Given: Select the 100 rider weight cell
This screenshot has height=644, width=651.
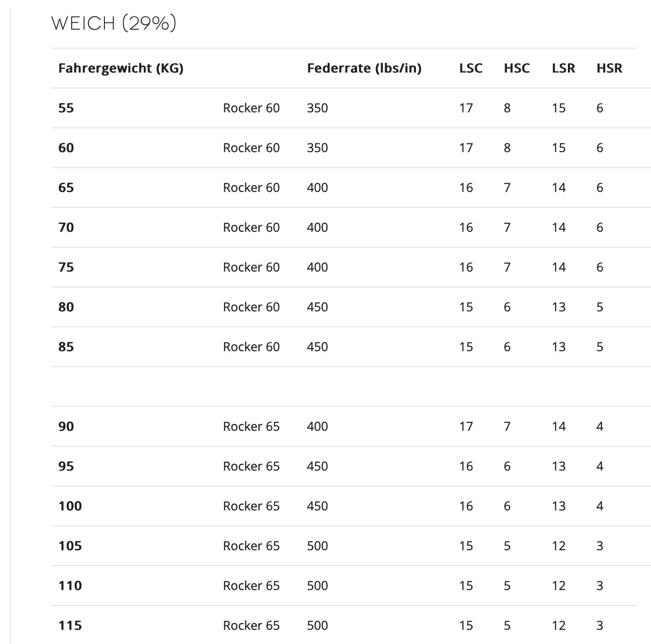Looking at the screenshot, I should (x=70, y=506).
